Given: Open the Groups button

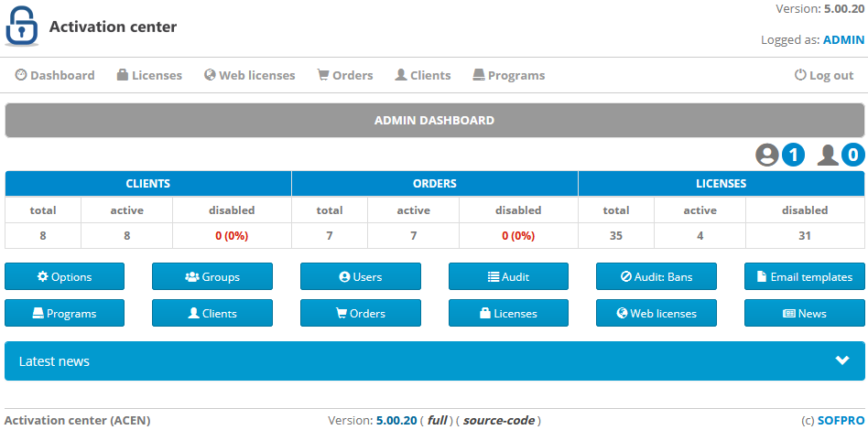Looking at the screenshot, I should click(x=212, y=276).
